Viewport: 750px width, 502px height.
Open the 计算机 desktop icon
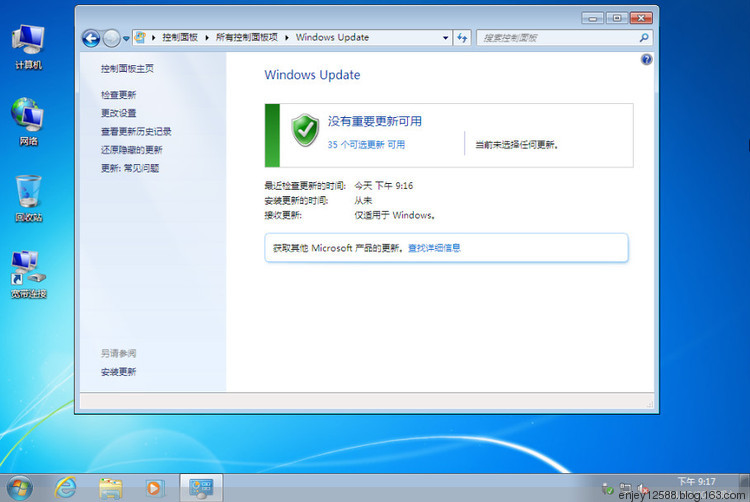(28, 47)
